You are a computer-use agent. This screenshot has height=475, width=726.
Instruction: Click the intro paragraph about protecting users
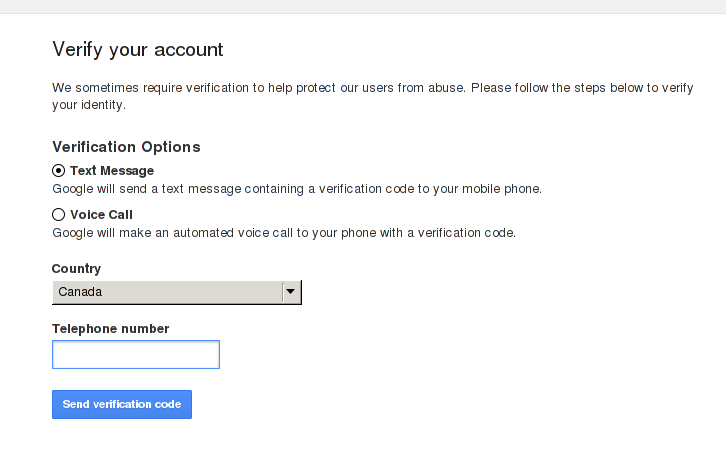pyautogui.click(x=373, y=96)
